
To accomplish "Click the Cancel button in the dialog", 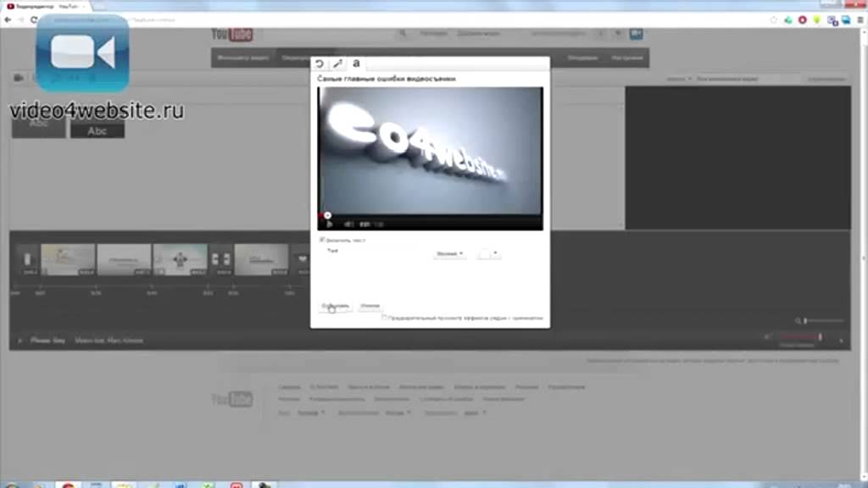I will tap(370, 306).
